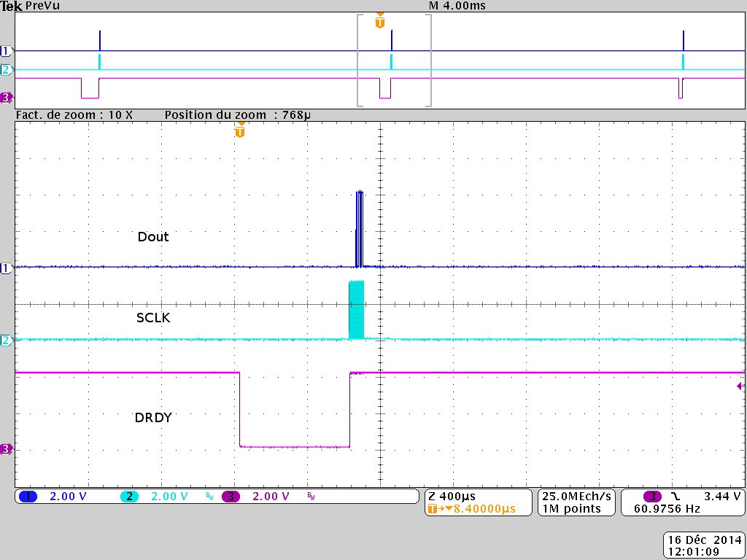The image size is (747, 560).
Task: Select channel 1 ground marker beside Dout trace
Action: click(6, 268)
